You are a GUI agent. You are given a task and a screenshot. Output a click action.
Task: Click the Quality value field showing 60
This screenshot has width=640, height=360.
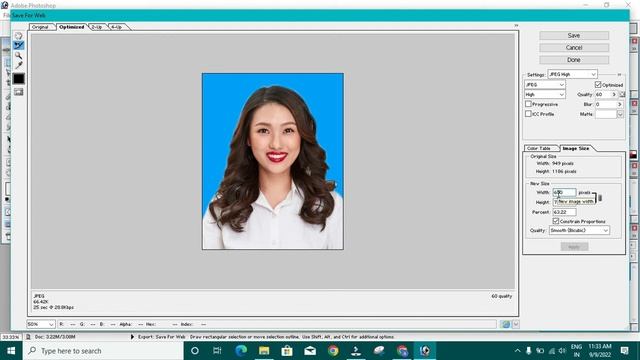point(602,94)
